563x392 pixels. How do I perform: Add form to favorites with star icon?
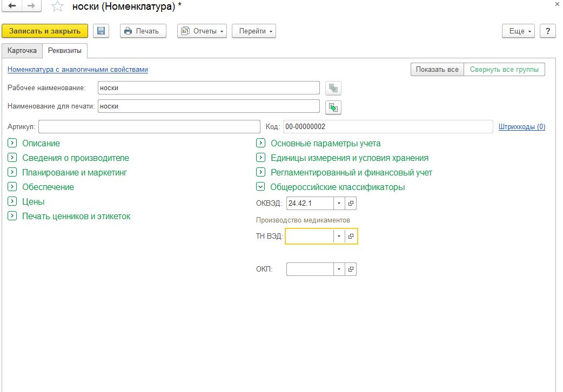click(x=57, y=7)
